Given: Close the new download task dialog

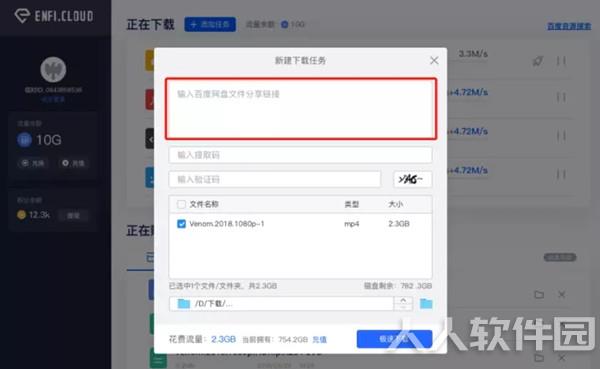Looking at the screenshot, I should click(x=434, y=60).
